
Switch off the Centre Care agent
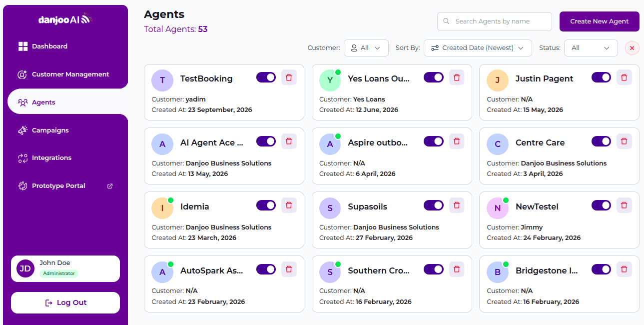[601, 141]
